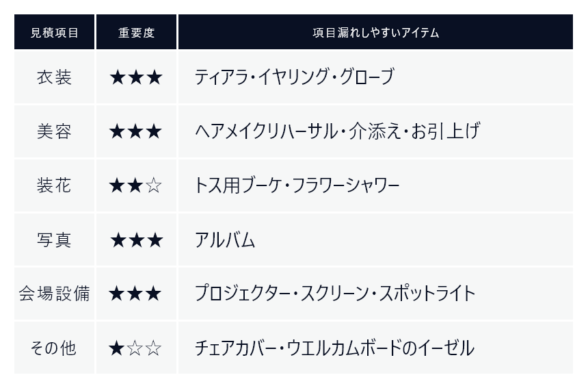Click the empty third star in 装花 row
The width and height of the screenshot is (588, 388).
coord(154,185)
